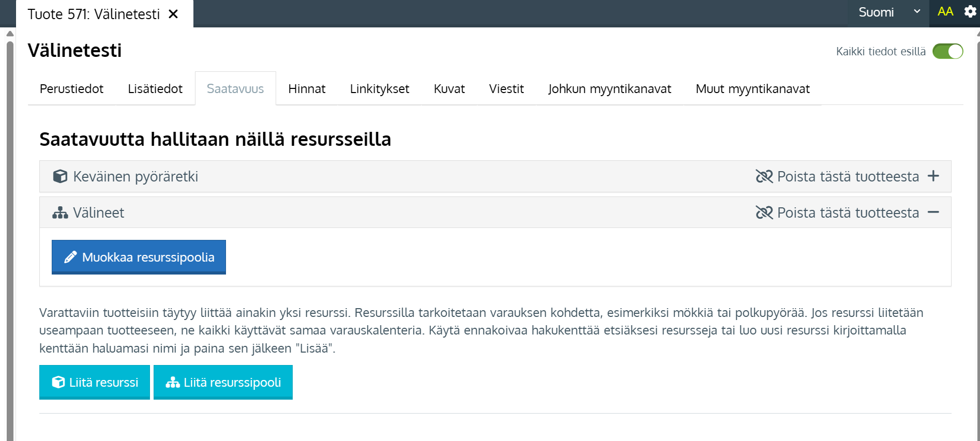Click the cube icon beside Keväinen pyöräretki
The height and width of the screenshot is (441, 980).
point(60,176)
